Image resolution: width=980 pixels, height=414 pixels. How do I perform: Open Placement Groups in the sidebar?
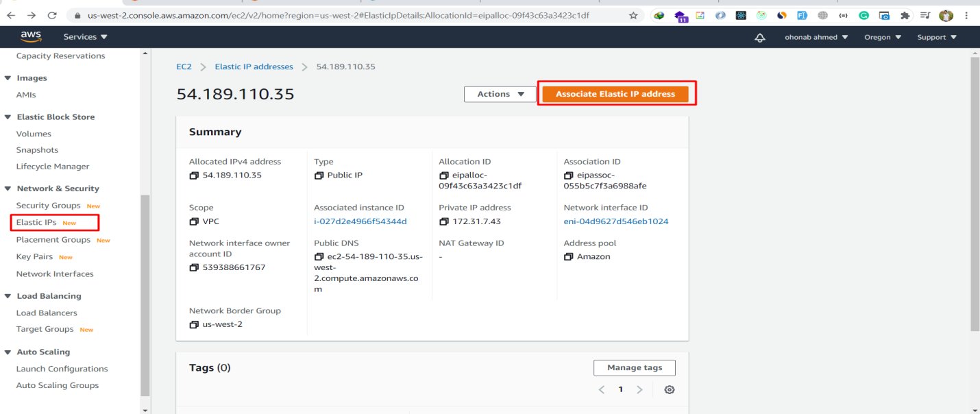pos(53,240)
